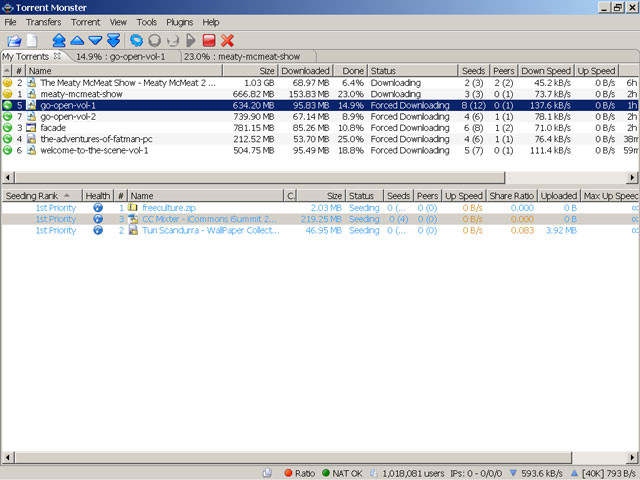Click yellow status face on The Meaty McMeat Show row
Image resolution: width=640 pixels, height=480 pixels.
click(7, 83)
